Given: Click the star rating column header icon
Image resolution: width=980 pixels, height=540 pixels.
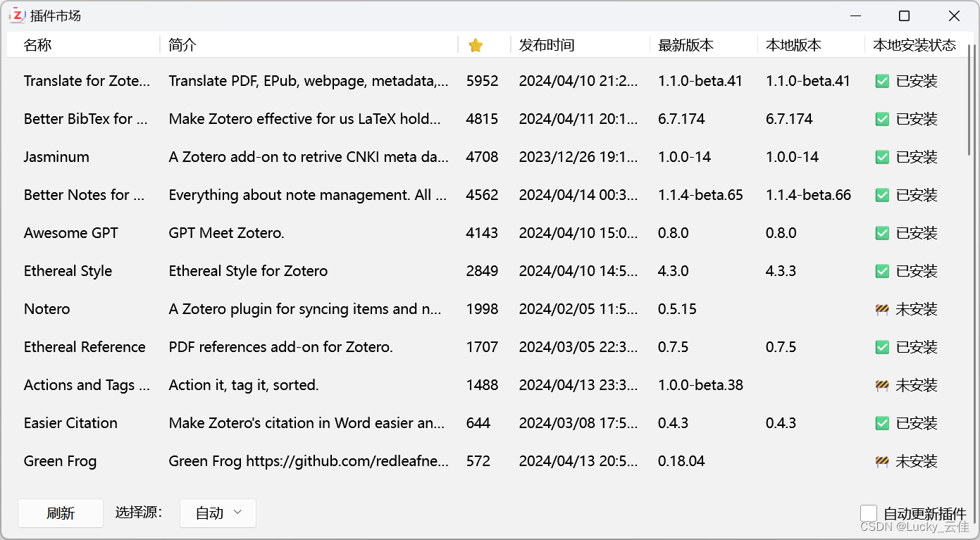Looking at the screenshot, I should 476,46.
